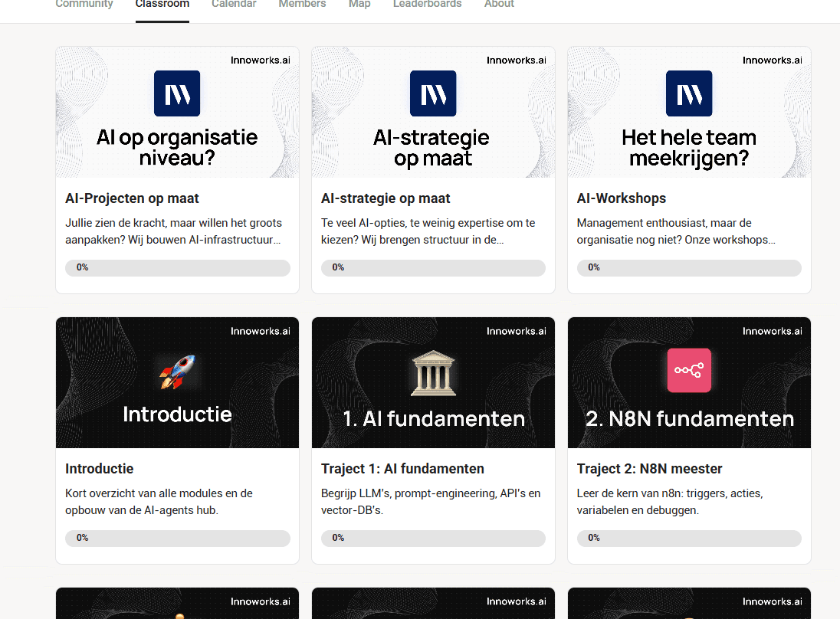Image resolution: width=840 pixels, height=619 pixels.
Task: Open the About tab
Action: point(499,5)
